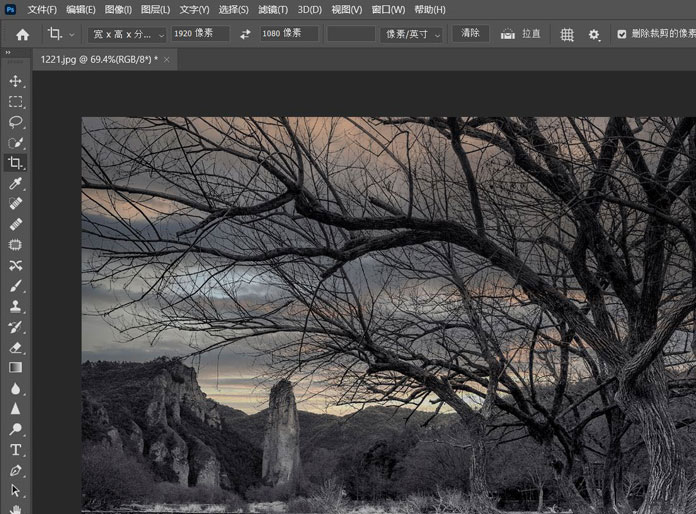Select the Move tool
Screen dimensions: 696x514
[15, 81]
